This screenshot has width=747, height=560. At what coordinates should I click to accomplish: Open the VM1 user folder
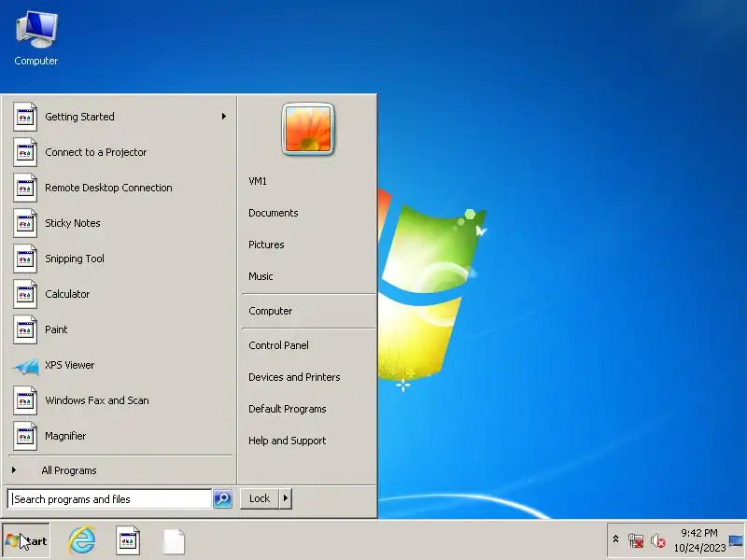coord(308,181)
